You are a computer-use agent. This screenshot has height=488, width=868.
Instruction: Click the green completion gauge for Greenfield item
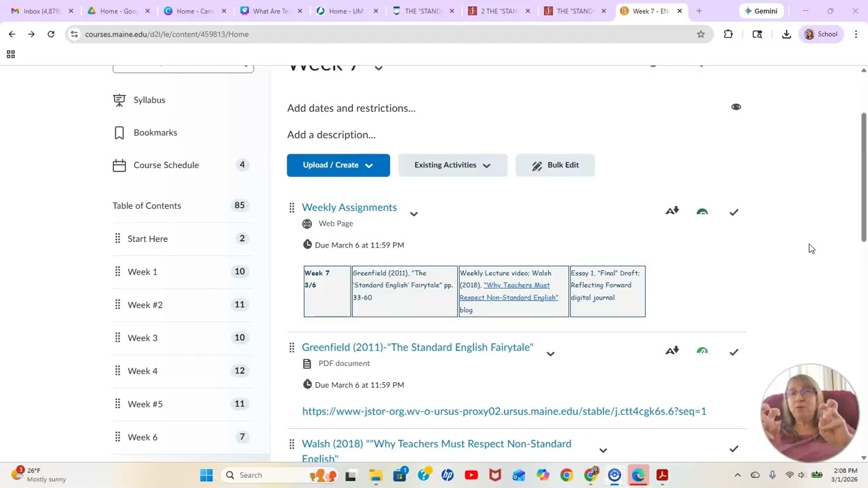point(702,351)
